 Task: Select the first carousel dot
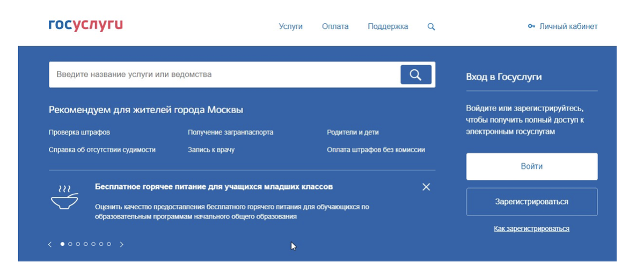click(x=62, y=244)
